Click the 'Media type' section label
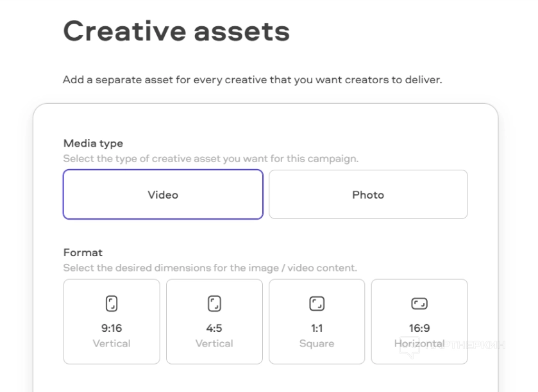Image resolution: width=538 pixels, height=392 pixels. pyautogui.click(x=93, y=143)
